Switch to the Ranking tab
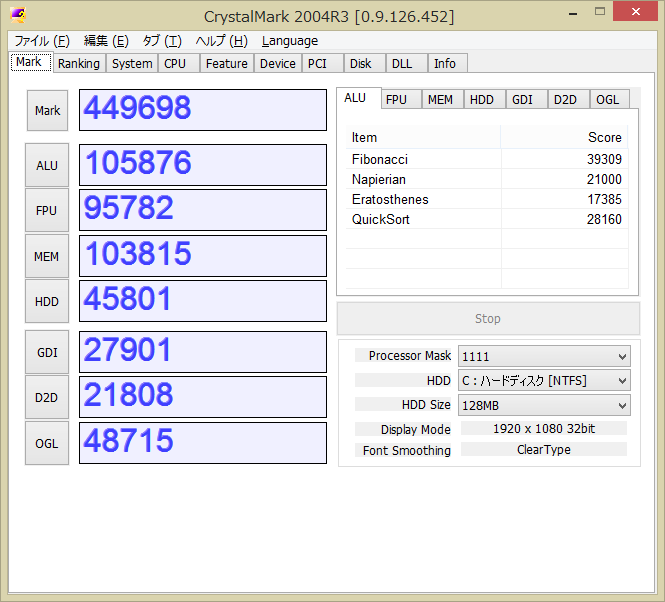The width and height of the screenshot is (665, 602). click(x=79, y=63)
